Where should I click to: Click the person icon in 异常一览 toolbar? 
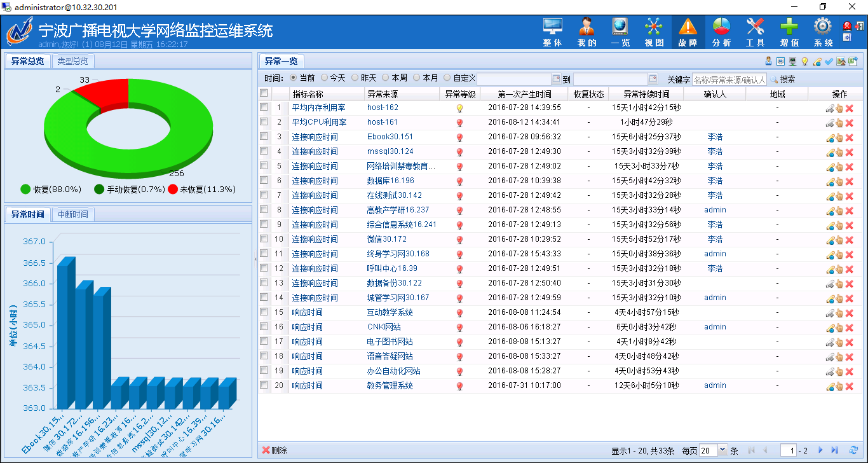click(768, 61)
